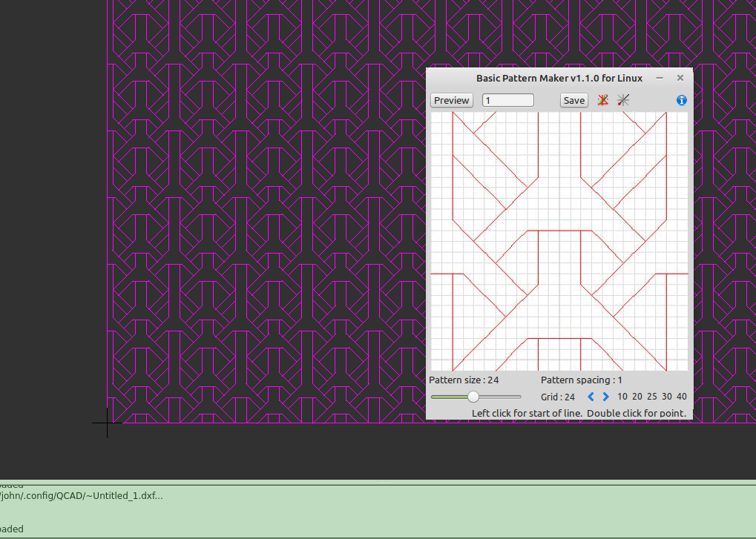Click the right blue chevron to increase Grid

tap(605, 396)
